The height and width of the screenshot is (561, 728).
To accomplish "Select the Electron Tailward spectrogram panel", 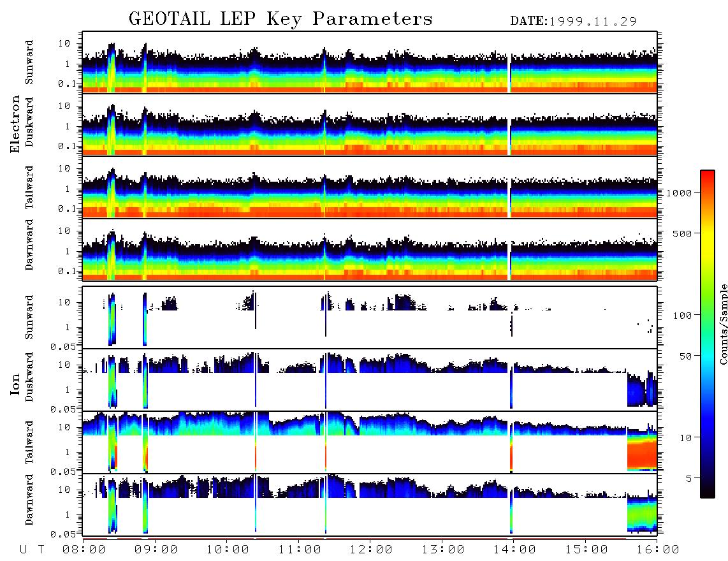I will click(x=370, y=187).
